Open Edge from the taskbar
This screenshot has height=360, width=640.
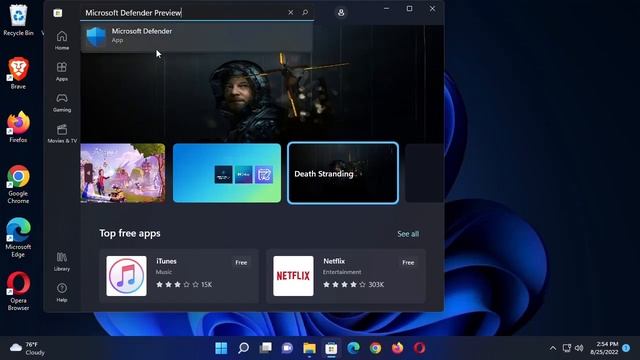tap(353, 348)
